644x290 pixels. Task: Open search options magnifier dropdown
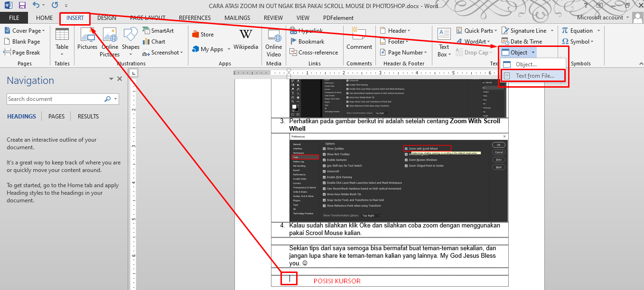pos(116,99)
